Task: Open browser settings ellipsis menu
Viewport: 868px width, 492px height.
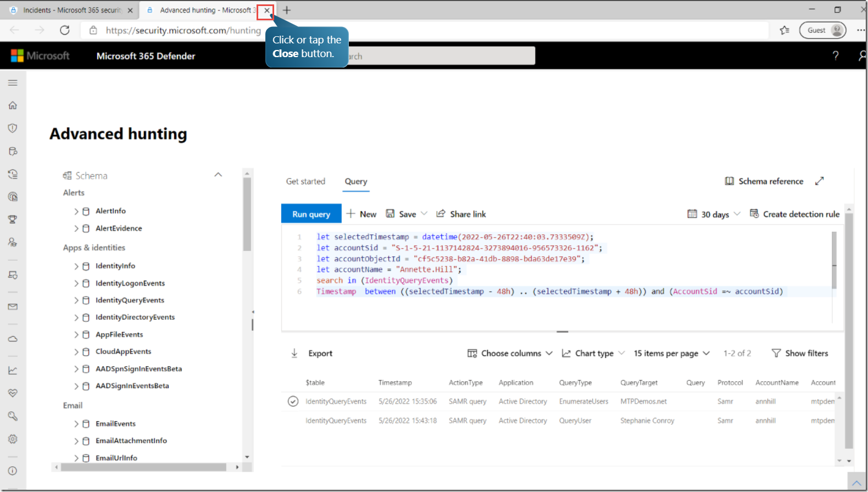Action: (860, 30)
